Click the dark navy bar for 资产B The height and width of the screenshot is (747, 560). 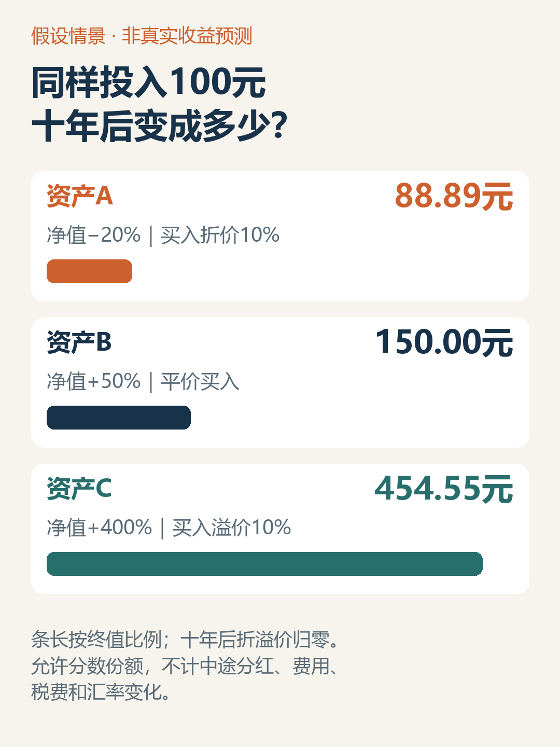pos(119,418)
